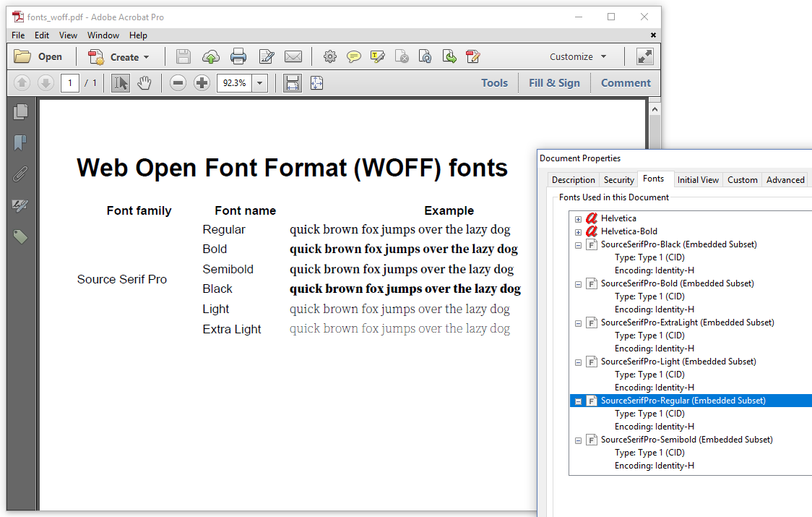Expand the Helvetica-Bold font entry

578,232
